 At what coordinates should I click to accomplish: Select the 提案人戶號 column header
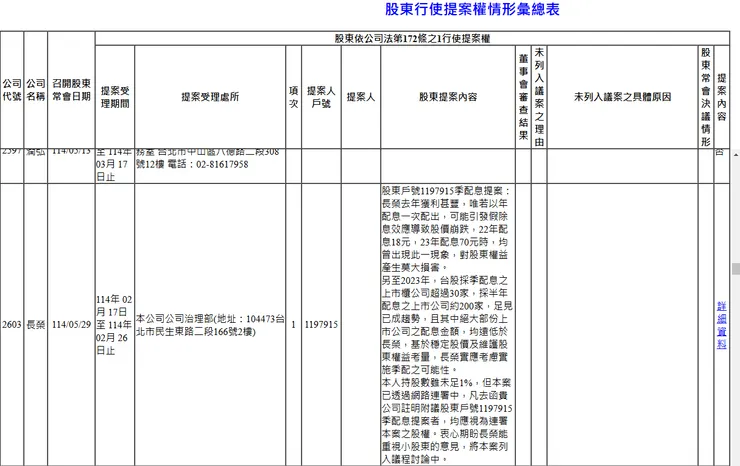(321, 97)
